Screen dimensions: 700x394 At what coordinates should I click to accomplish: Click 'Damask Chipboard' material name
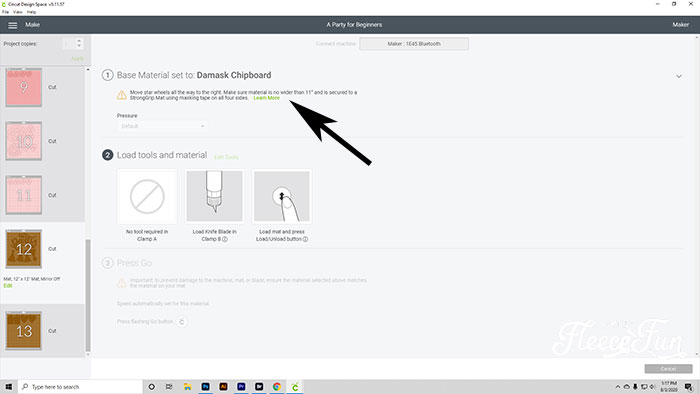pyautogui.click(x=234, y=75)
